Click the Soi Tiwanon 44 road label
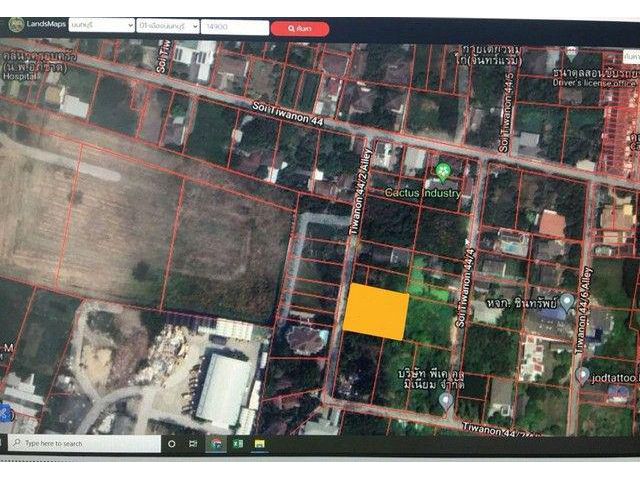This screenshot has width=640, height=480. [288, 114]
